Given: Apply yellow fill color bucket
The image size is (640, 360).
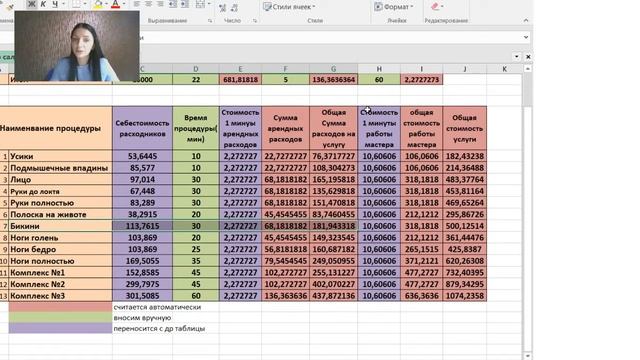Looking at the screenshot, I should click(x=98, y=4).
